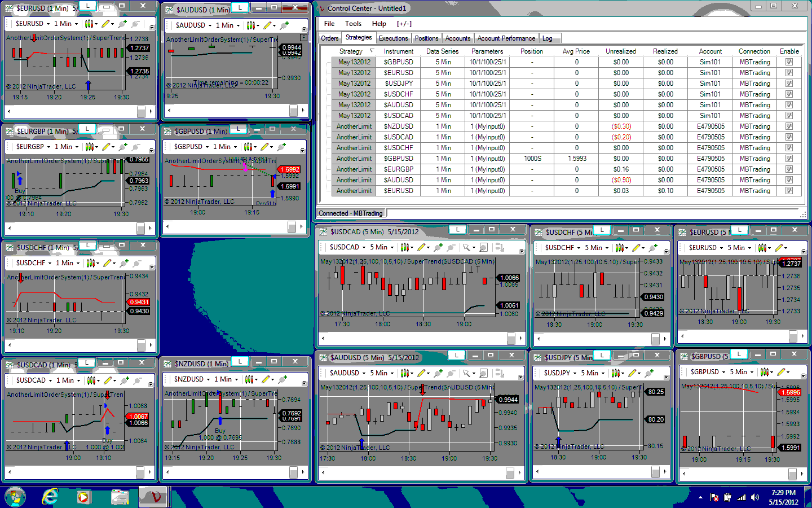Select cursor pointer tool in $USDCAD 5 Min chart
This screenshot has height=508, width=812.
[x=467, y=247]
